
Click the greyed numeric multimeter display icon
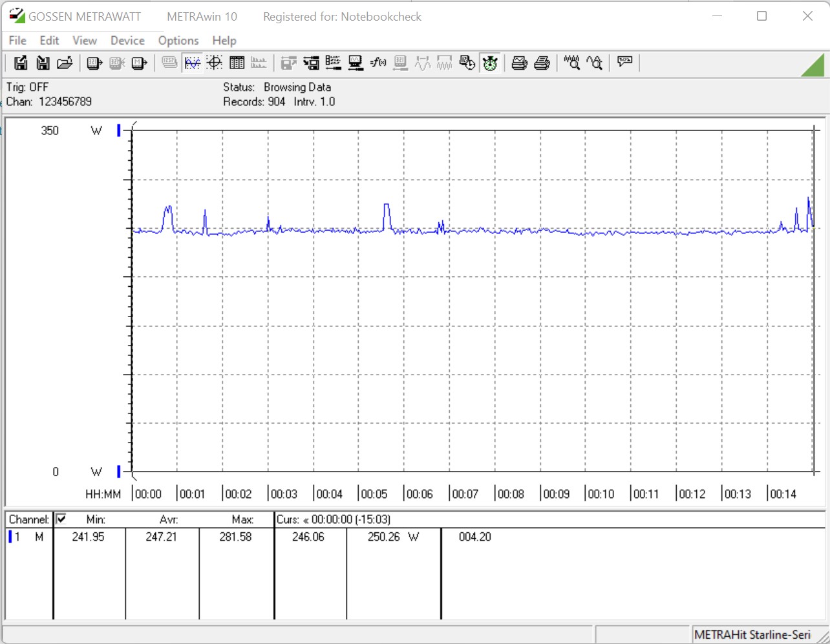[169, 63]
